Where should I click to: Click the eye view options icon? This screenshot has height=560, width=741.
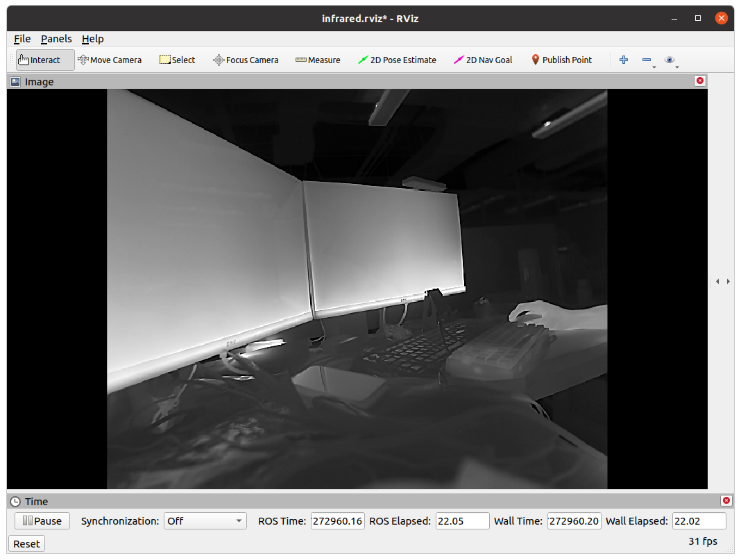(x=669, y=60)
